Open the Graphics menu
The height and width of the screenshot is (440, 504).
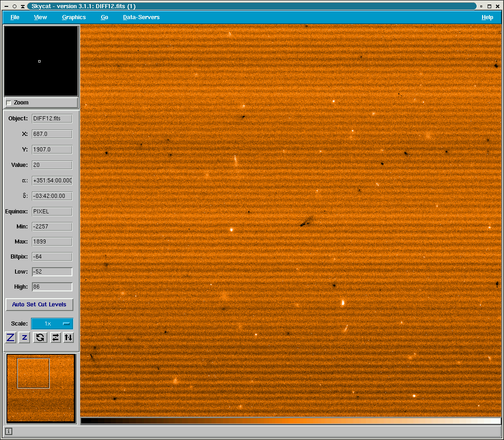pos(74,17)
